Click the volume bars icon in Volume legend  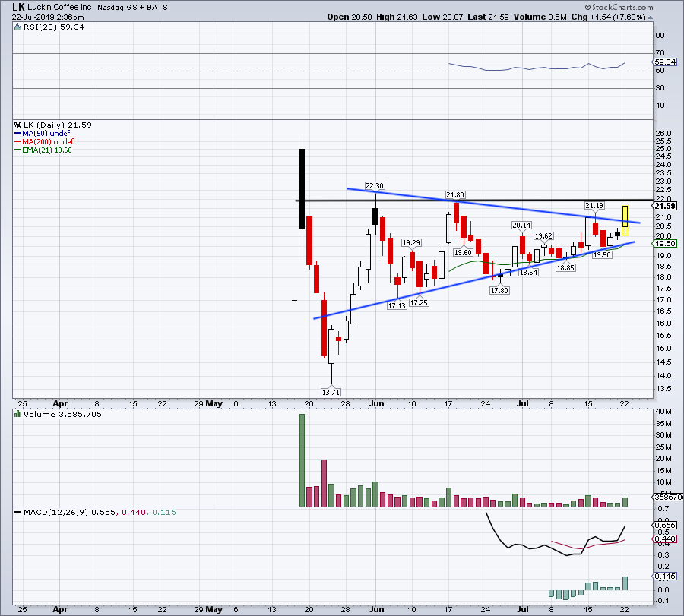click(x=18, y=414)
